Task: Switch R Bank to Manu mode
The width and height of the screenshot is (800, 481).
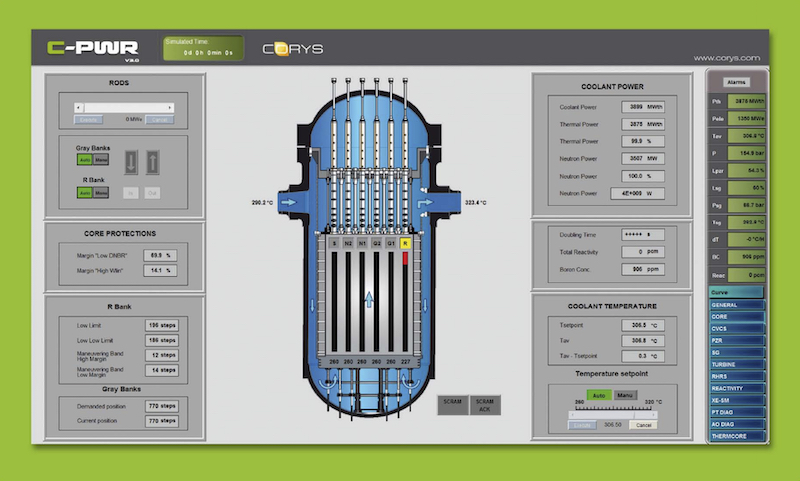Action: (101, 193)
